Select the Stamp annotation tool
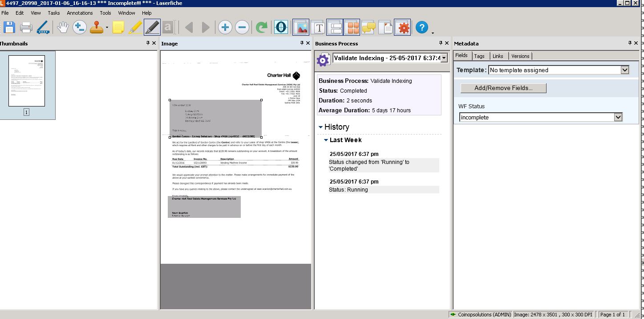Image resolution: width=644 pixels, height=319 pixels. pyautogui.click(x=97, y=28)
